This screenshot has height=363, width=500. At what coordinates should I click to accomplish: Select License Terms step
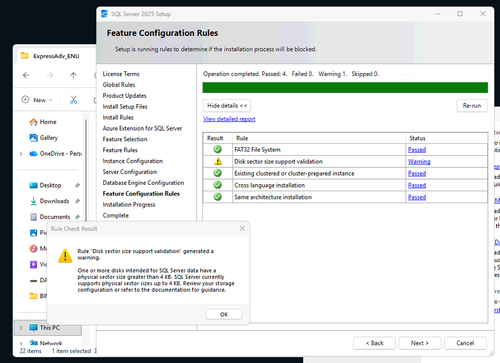[x=121, y=74]
